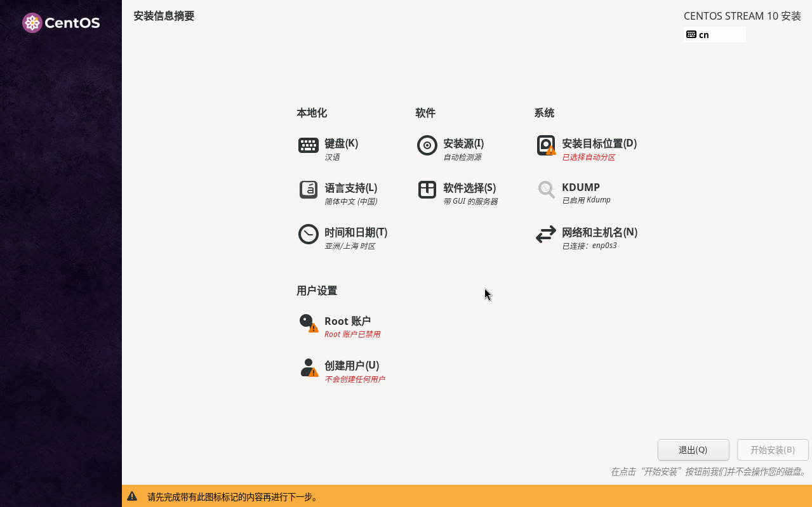Click the 语言支持(L) language icon
This screenshot has height=507, width=812.
coord(309,190)
